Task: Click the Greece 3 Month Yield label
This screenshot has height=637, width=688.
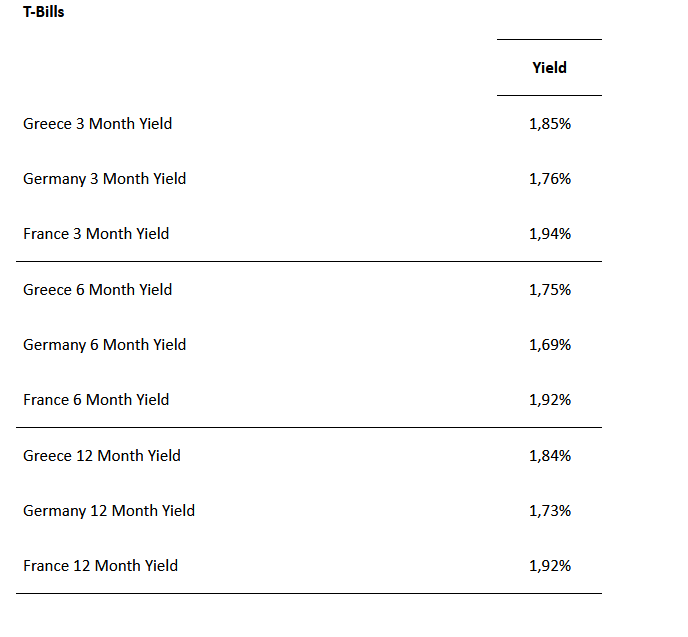Action: (x=97, y=124)
